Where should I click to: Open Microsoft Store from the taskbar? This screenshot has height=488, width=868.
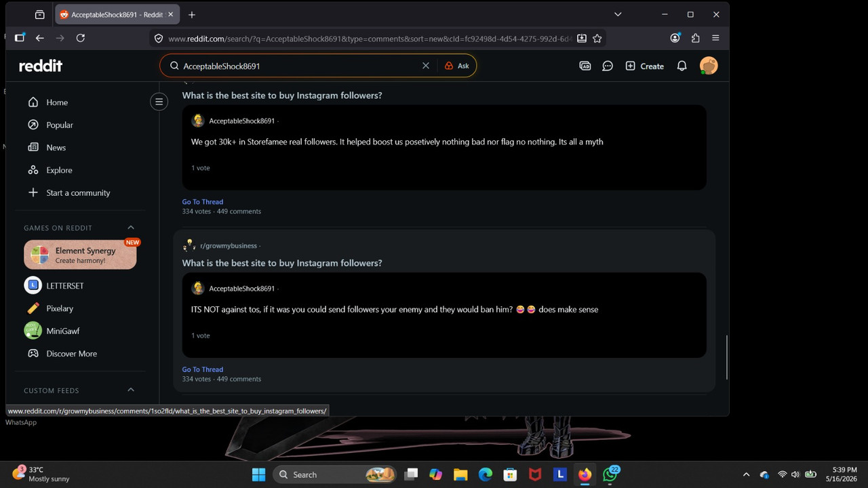point(510,474)
